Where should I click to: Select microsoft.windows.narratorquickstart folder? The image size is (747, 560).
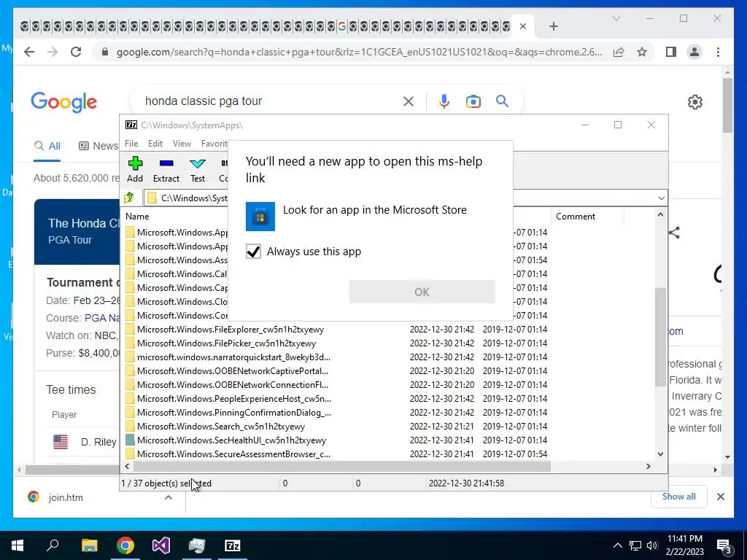click(234, 357)
